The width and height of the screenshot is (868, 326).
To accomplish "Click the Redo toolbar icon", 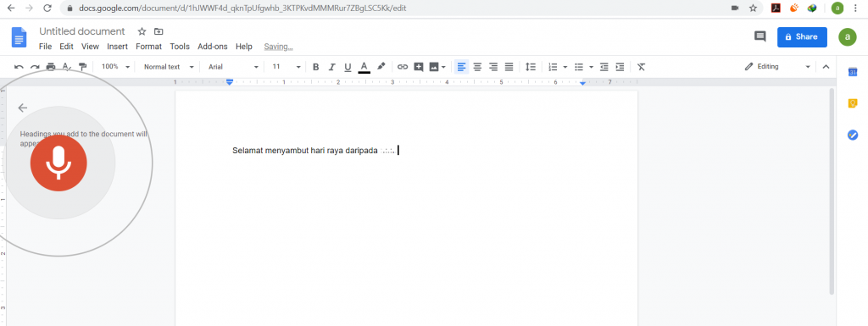I will pos(35,67).
